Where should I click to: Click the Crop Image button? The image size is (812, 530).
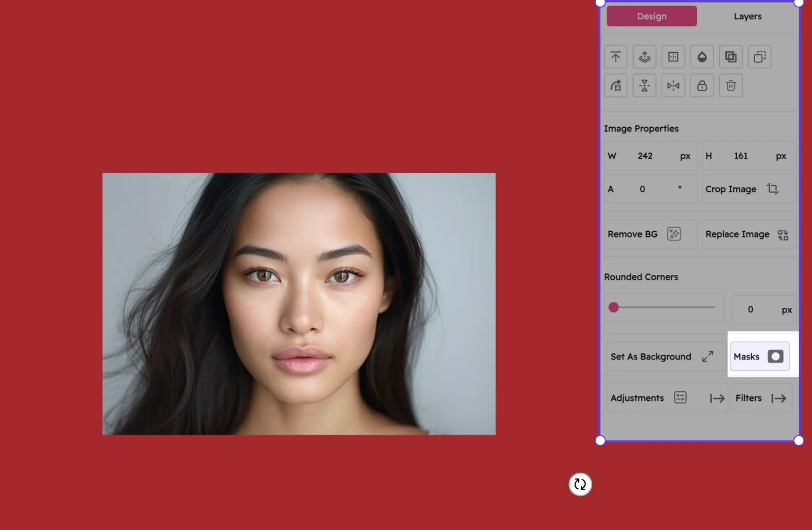coord(748,189)
